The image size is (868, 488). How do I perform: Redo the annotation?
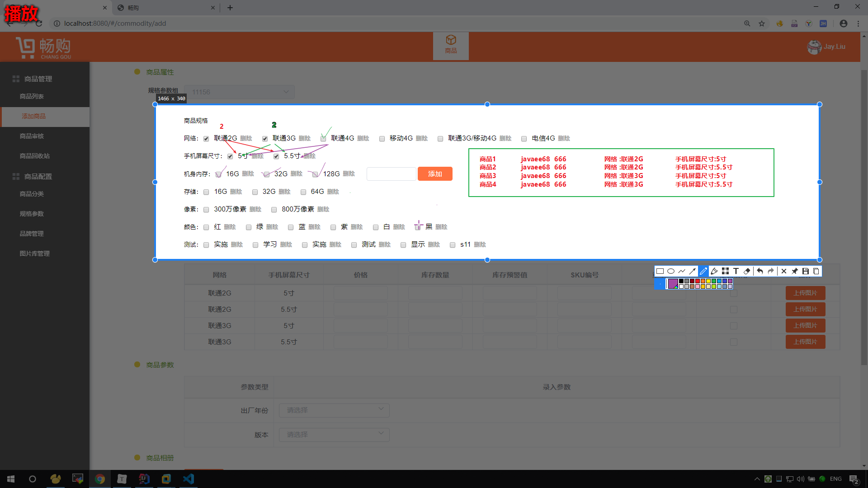click(x=771, y=271)
